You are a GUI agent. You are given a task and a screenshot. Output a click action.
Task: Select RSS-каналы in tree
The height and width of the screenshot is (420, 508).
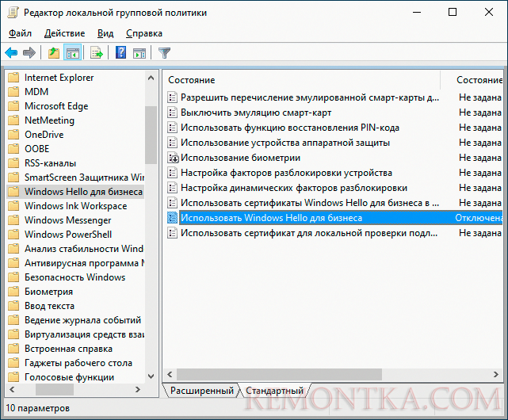pos(50,163)
